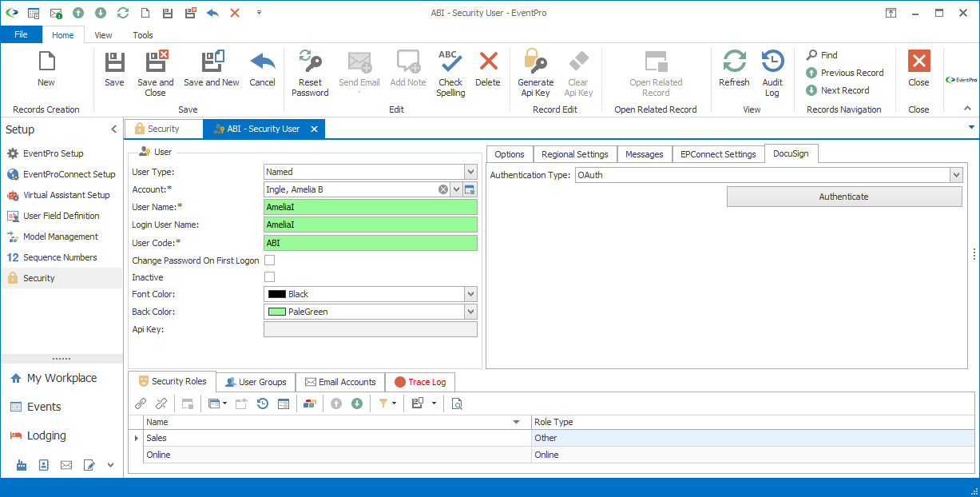
Task: Click the company building icon at sidebar bottom
Action: click(x=22, y=465)
